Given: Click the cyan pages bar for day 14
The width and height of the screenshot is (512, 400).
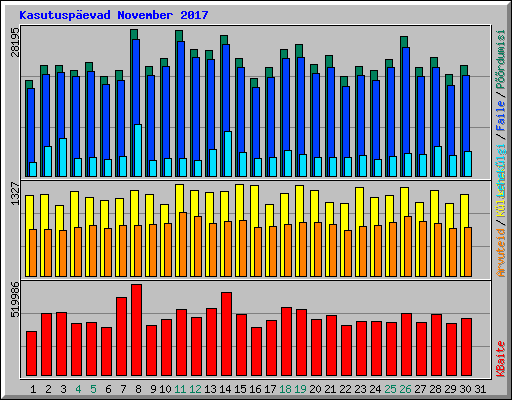Looking at the screenshot, I should pos(228,154).
